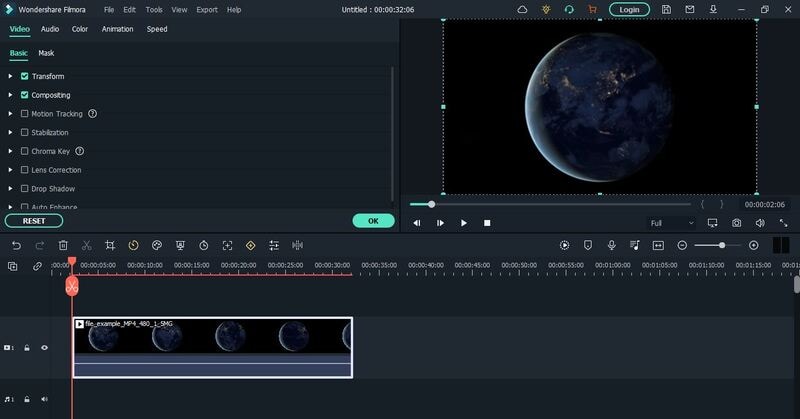Open the cloud icon in title bar
The width and height of the screenshot is (800, 419).
pyautogui.click(x=522, y=9)
